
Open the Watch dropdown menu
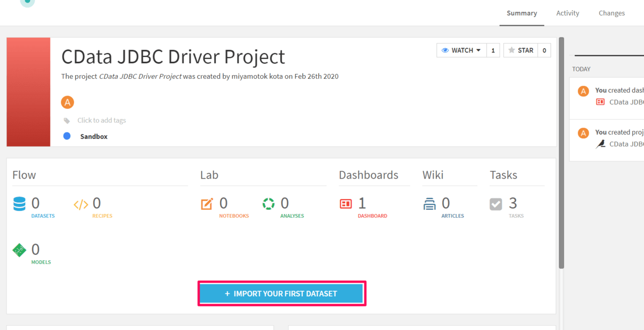461,50
